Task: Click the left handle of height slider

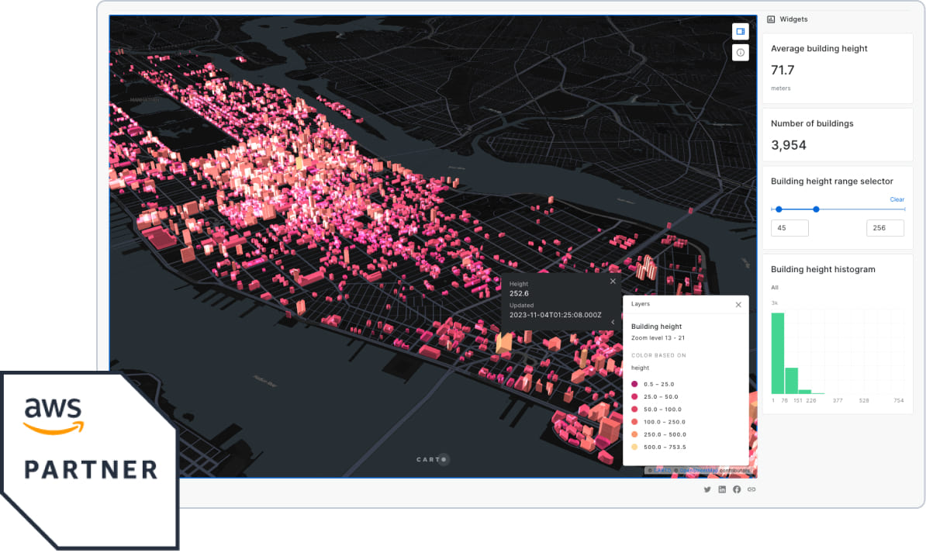Action: [779, 209]
